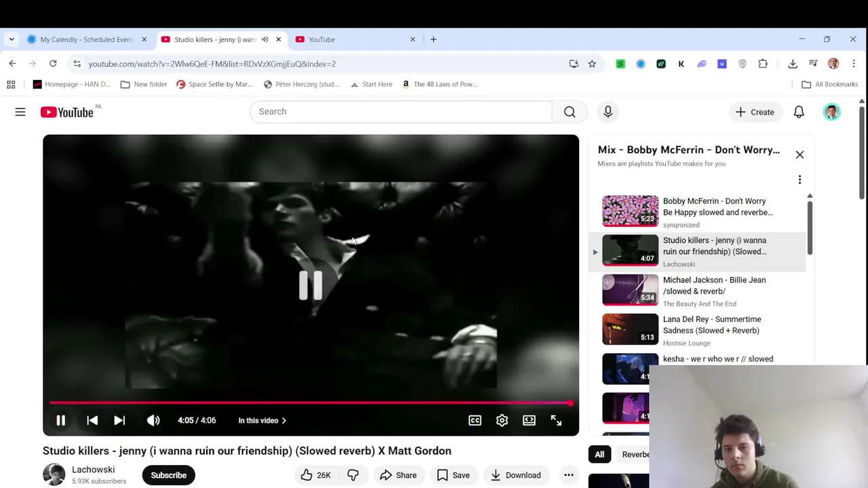Viewport: 868px width, 488px height.
Task: Open The 48 Laws of Power bookmark
Action: [439, 84]
